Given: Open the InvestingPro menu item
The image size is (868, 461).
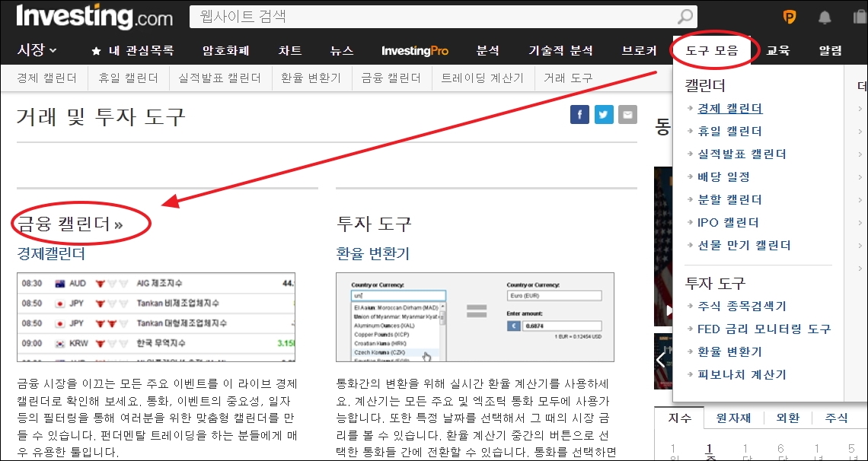Looking at the screenshot, I should tap(415, 51).
